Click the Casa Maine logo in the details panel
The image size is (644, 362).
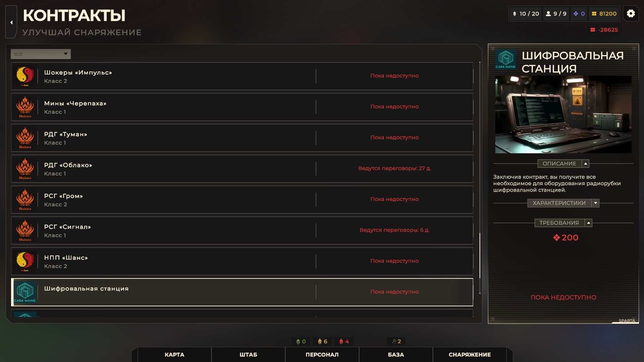[505, 59]
